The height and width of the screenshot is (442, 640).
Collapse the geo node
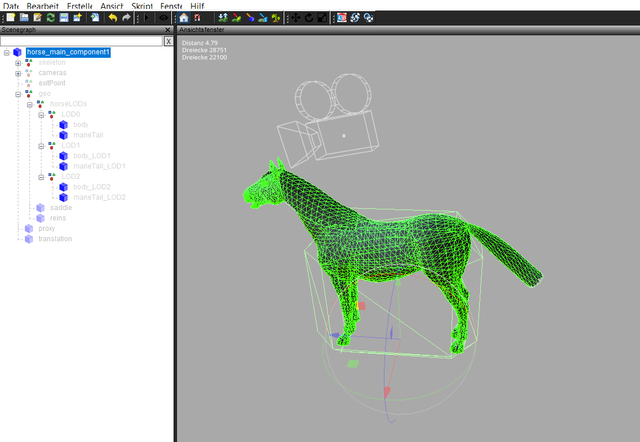(x=18, y=94)
